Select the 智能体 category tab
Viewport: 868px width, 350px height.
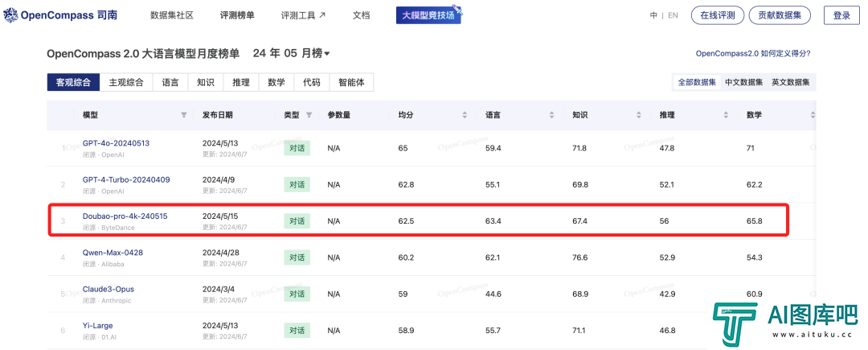coord(351,83)
